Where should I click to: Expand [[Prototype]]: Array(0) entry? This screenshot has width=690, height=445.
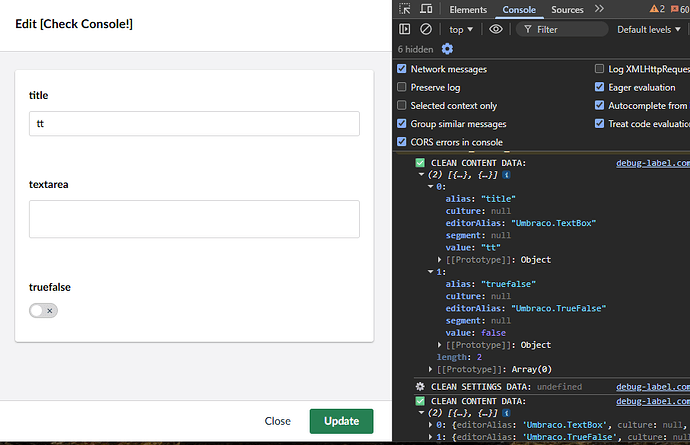click(x=430, y=369)
